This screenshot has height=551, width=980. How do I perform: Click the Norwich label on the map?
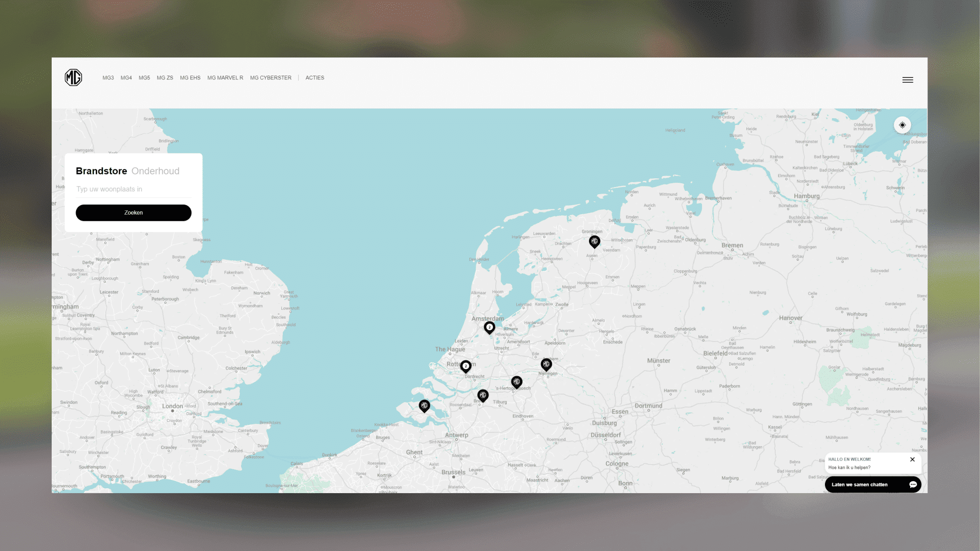tap(262, 293)
